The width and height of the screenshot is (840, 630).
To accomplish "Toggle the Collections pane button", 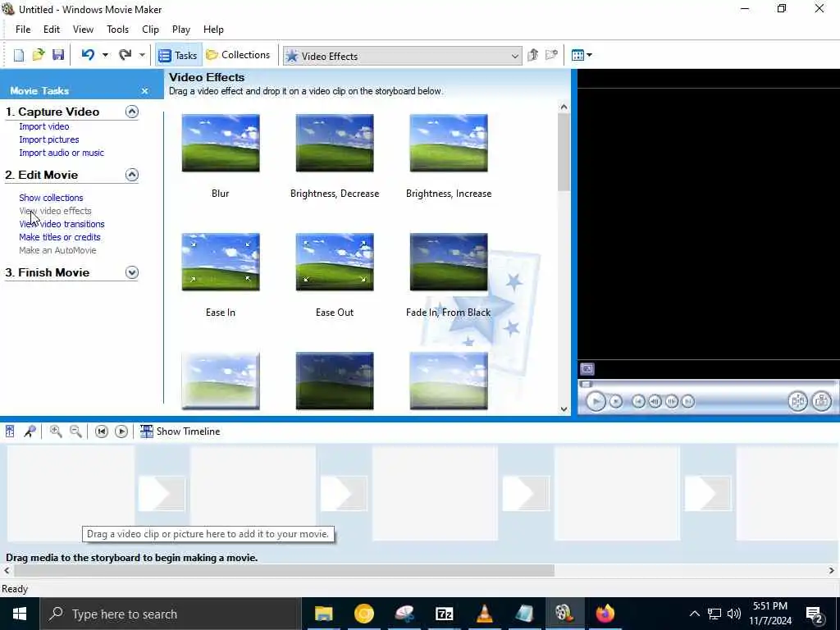I will click(238, 55).
